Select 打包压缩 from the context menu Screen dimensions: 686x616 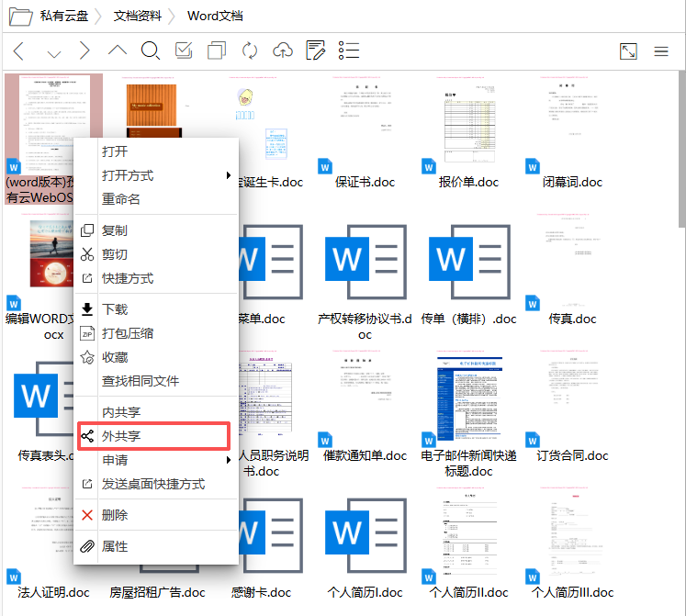tap(128, 333)
